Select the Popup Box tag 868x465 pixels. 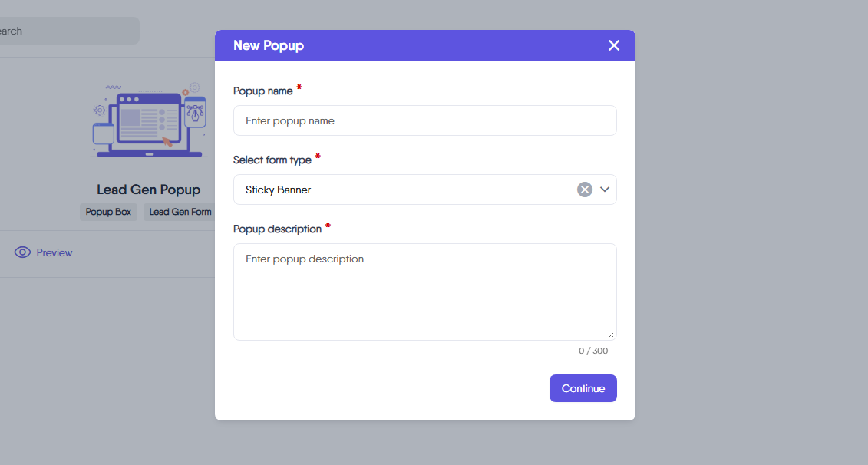click(x=108, y=212)
